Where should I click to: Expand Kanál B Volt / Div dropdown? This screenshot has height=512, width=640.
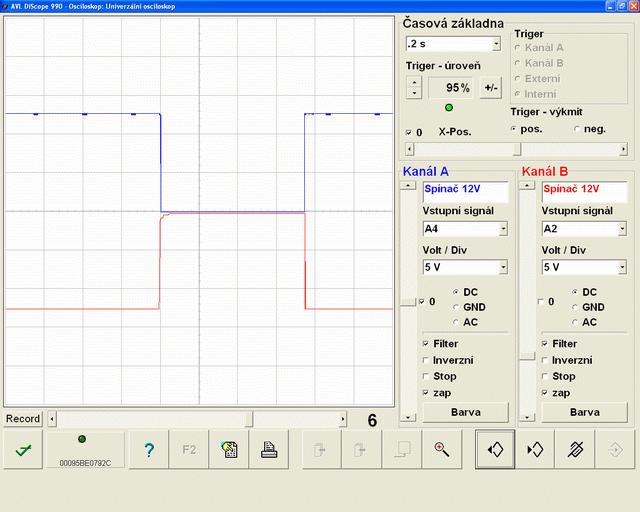[620, 267]
